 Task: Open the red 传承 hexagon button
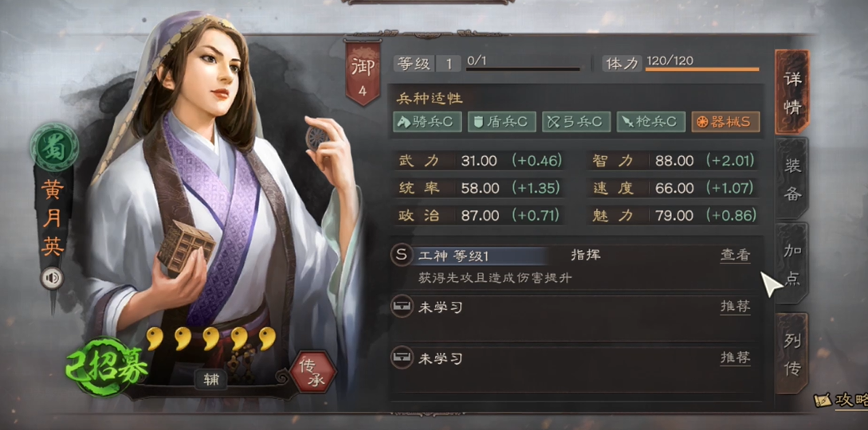click(312, 372)
